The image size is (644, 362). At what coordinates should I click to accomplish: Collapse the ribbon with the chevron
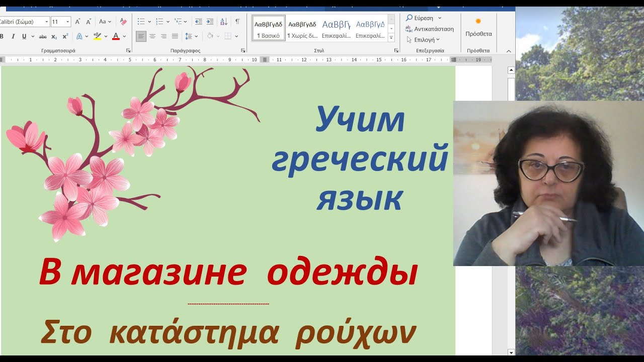[509, 51]
